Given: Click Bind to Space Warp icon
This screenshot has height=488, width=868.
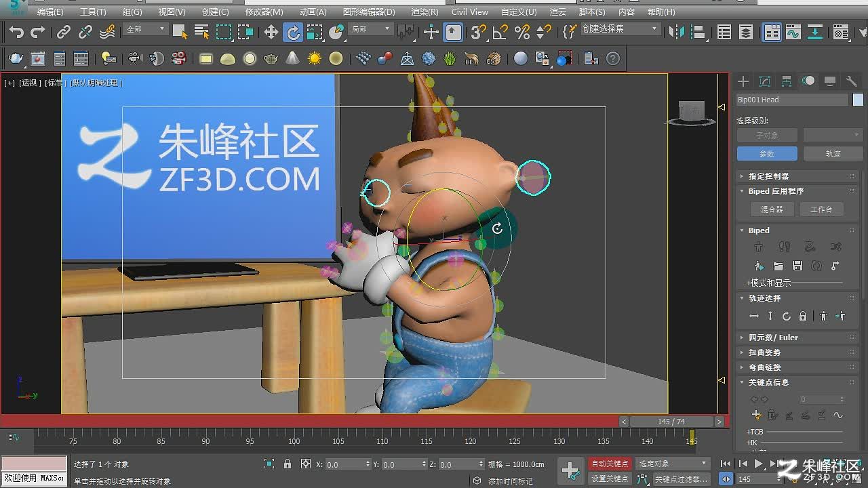Looking at the screenshot, I should tap(107, 32).
